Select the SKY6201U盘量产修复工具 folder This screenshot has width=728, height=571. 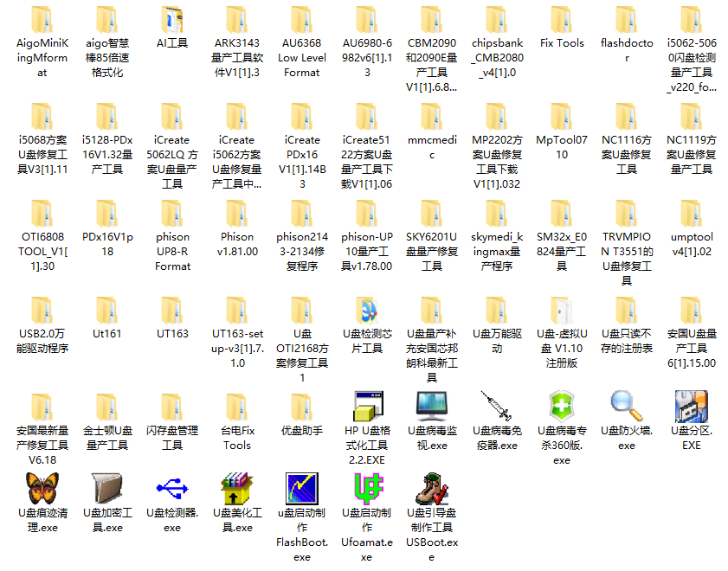432,214
